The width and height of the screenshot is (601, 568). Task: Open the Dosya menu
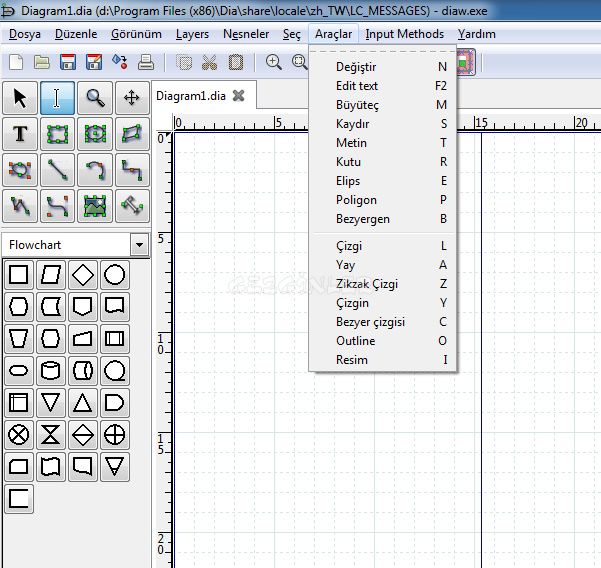pos(25,34)
